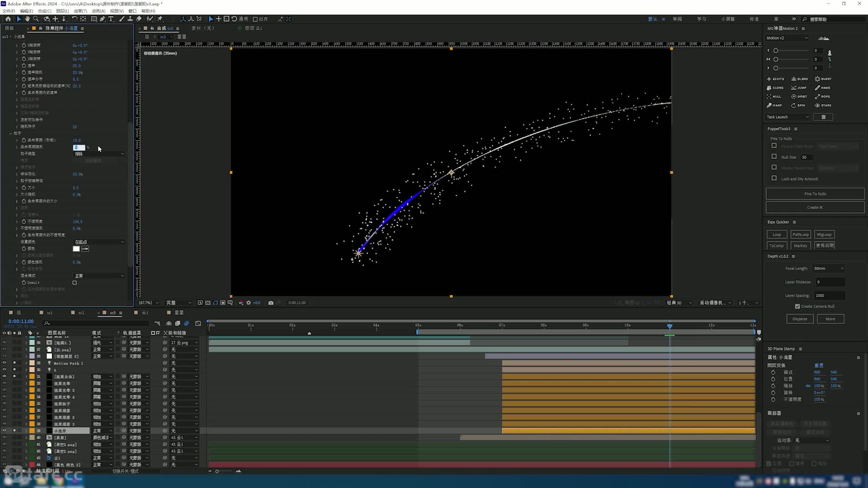Click the Create IK button
The width and height of the screenshot is (868, 488).
(815, 207)
